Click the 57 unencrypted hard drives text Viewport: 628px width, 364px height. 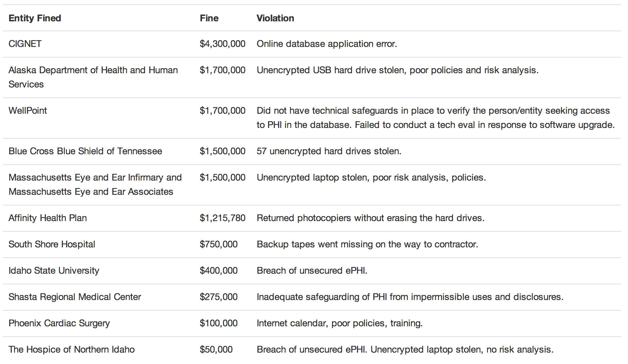point(329,151)
